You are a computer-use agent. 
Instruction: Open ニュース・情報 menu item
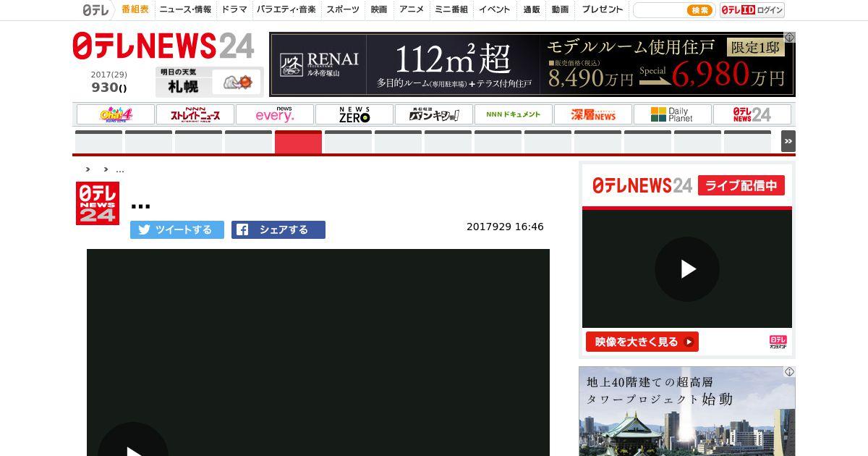point(185,9)
